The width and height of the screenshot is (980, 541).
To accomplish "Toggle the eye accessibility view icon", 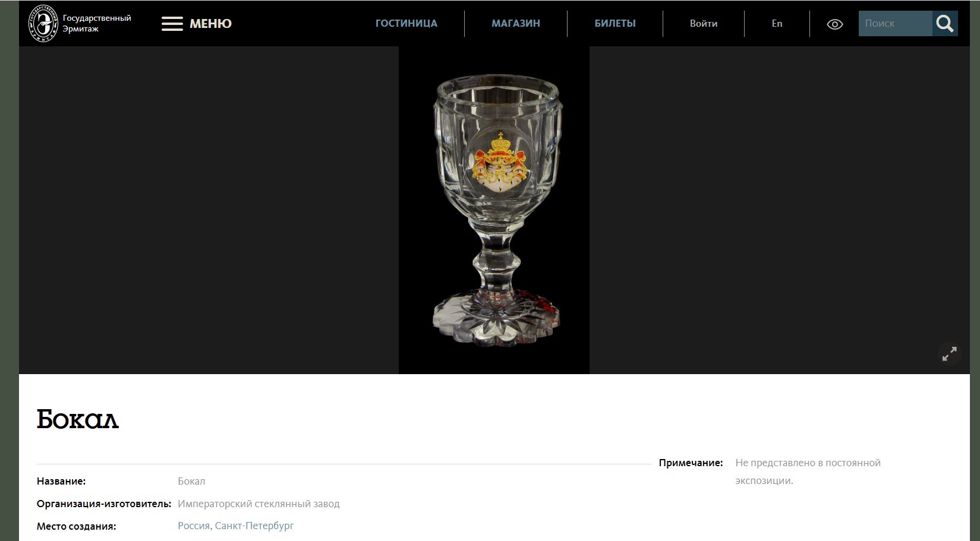I will click(834, 24).
